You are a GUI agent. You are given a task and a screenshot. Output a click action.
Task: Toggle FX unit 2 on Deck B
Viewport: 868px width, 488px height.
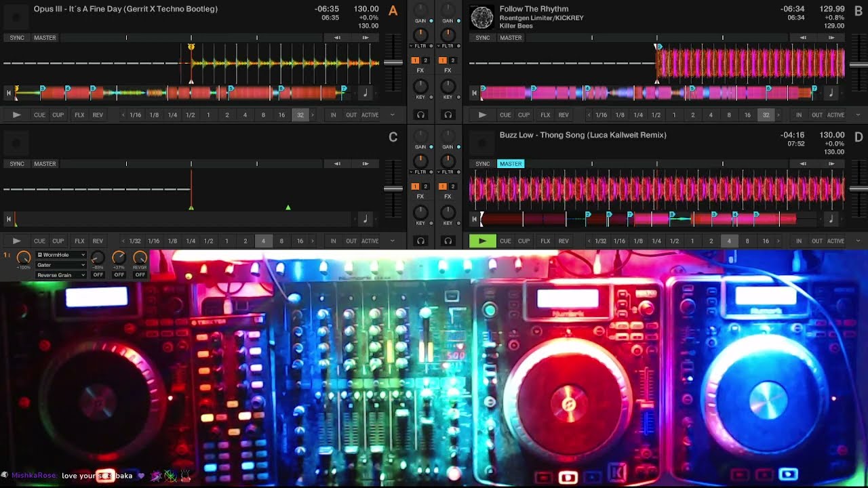click(452, 60)
